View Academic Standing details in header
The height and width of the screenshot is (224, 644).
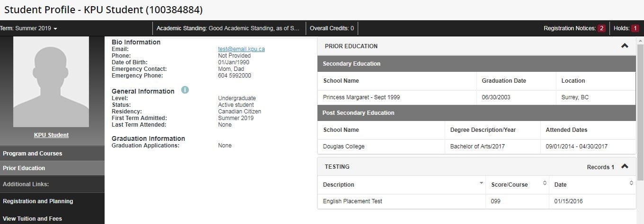pos(228,28)
